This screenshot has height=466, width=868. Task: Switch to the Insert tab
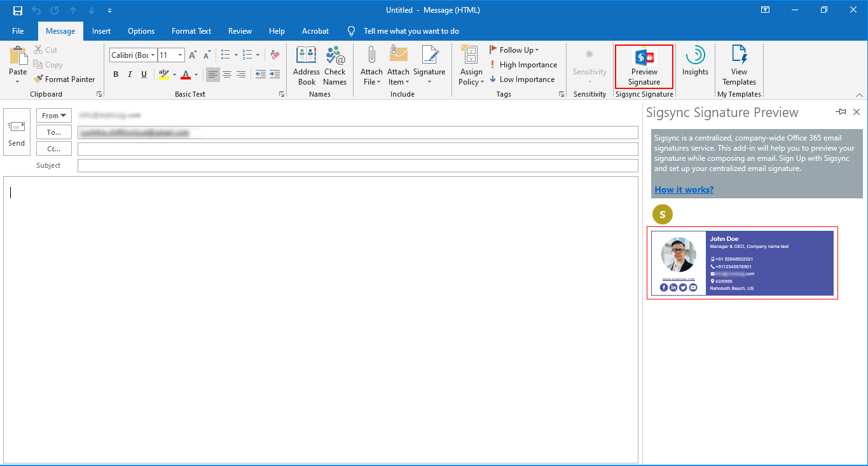tap(101, 31)
